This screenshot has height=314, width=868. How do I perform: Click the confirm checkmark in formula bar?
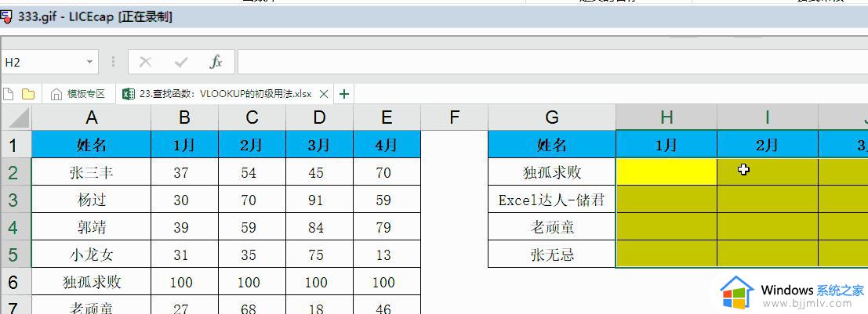click(x=181, y=62)
